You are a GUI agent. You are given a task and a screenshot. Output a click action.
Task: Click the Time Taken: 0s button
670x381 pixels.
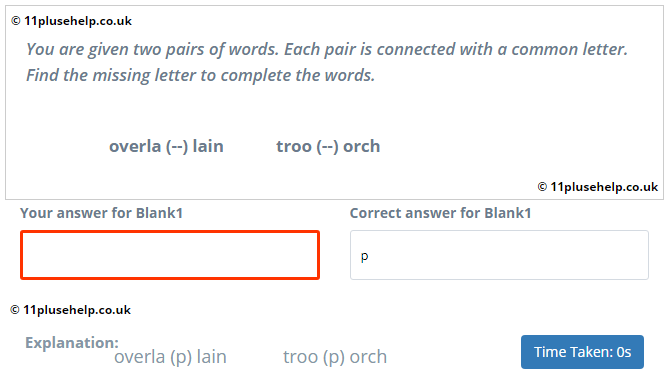pos(582,352)
